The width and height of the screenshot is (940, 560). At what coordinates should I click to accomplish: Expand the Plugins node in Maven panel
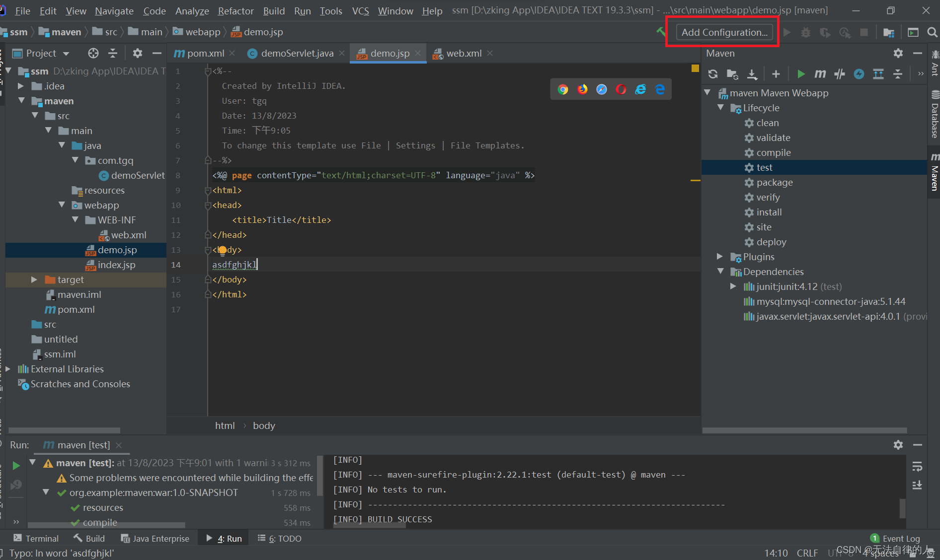tap(720, 257)
